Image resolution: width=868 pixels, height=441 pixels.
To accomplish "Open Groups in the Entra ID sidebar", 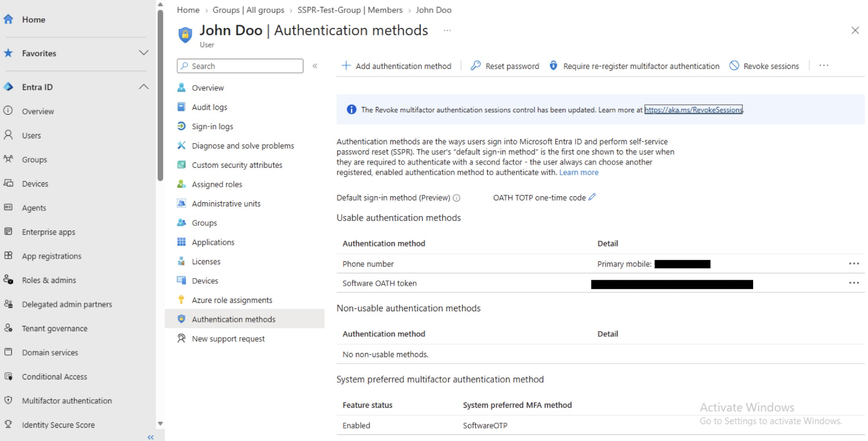I will tap(34, 160).
